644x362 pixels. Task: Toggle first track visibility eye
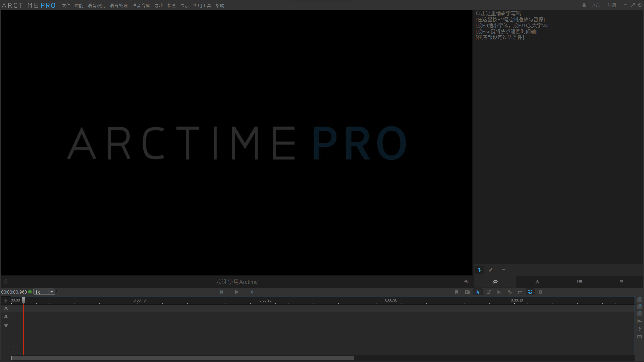[x=6, y=309]
